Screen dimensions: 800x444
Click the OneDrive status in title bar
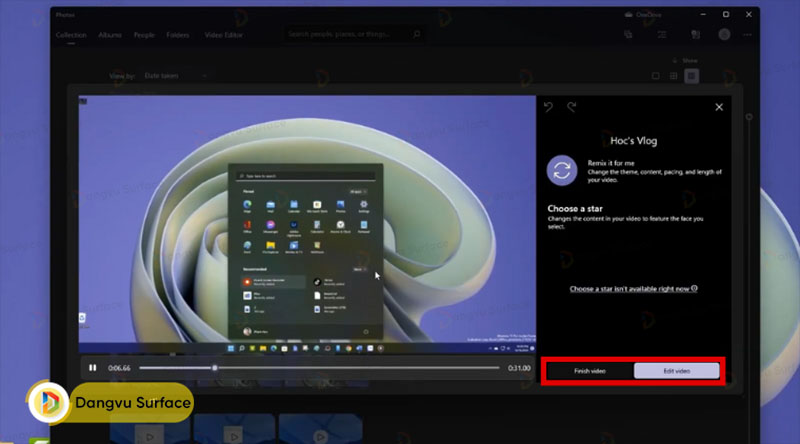tap(643, 15)
